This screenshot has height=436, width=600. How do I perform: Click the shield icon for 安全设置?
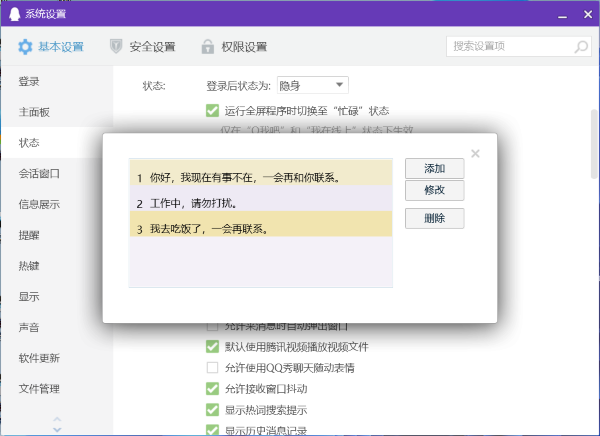click(116, 46)
